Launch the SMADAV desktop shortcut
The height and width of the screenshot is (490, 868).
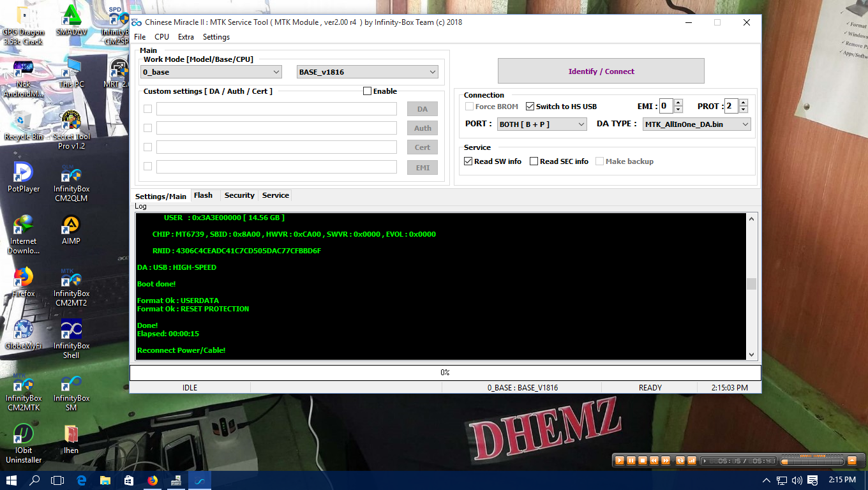(71, 20)
